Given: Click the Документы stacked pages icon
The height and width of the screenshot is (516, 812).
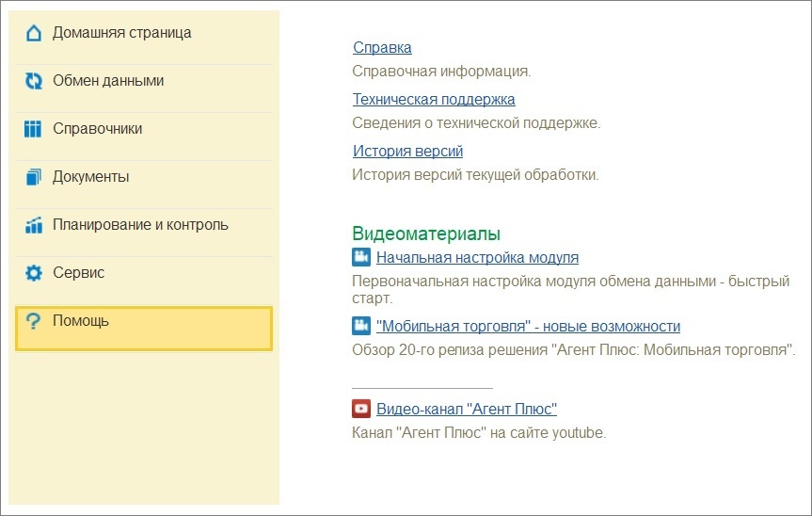Looking at the screenshot, I should (x=34, y=177).
